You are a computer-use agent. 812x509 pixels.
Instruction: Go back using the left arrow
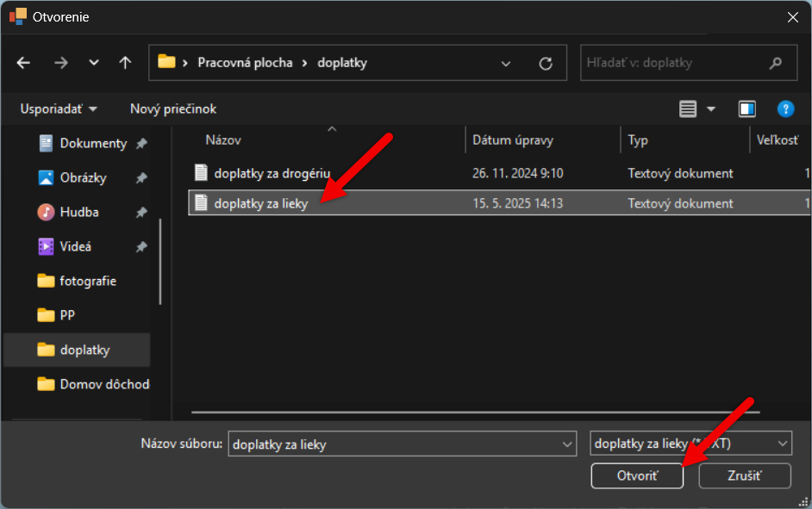coord(23,63)
